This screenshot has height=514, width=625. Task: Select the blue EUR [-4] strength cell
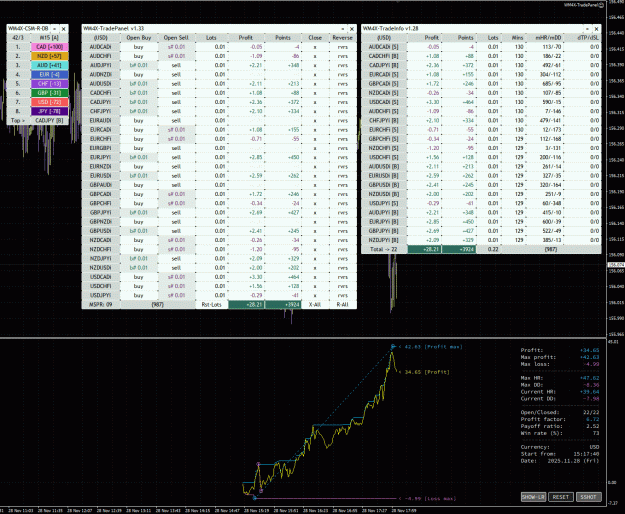(49, 75)
